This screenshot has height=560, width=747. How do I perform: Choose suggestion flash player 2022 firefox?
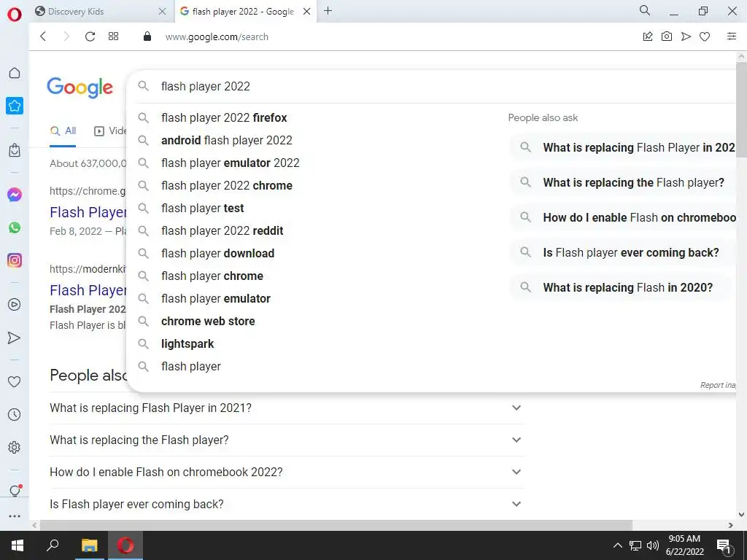[x=224, y=117]
